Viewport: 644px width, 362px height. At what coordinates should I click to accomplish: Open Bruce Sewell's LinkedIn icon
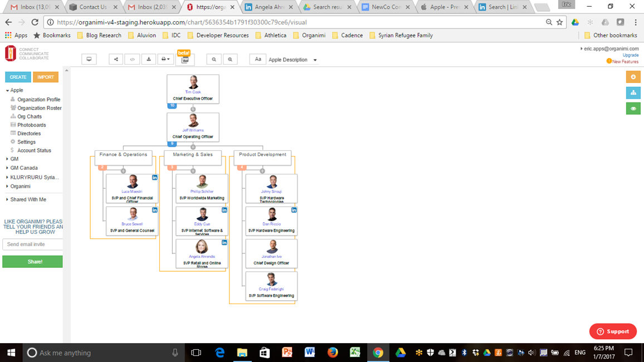click(x=154, y=210)
